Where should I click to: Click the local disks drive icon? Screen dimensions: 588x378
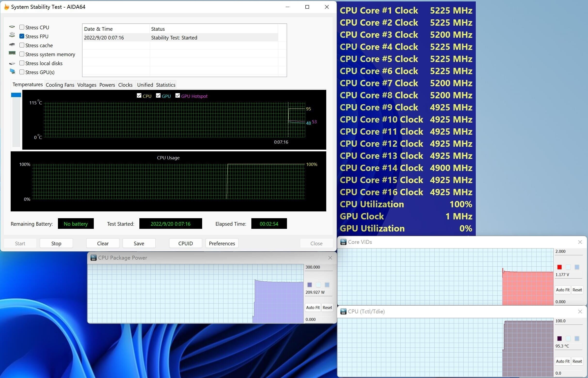12,63
